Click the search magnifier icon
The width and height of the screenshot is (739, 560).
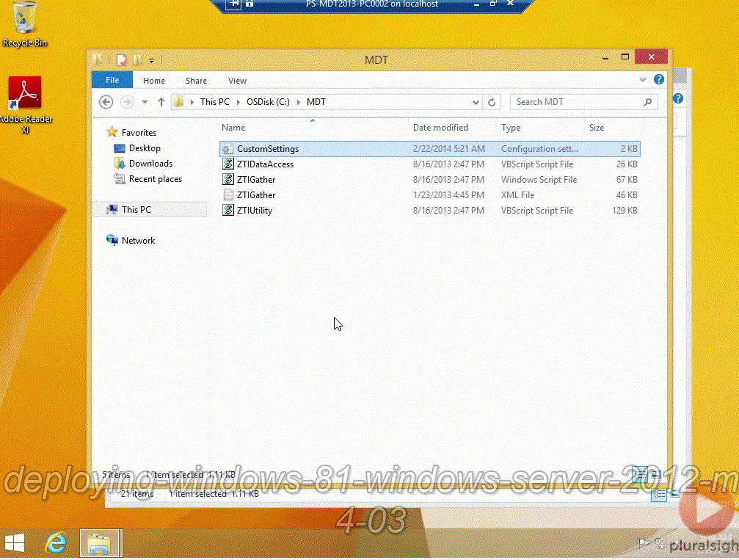point(648,102)
